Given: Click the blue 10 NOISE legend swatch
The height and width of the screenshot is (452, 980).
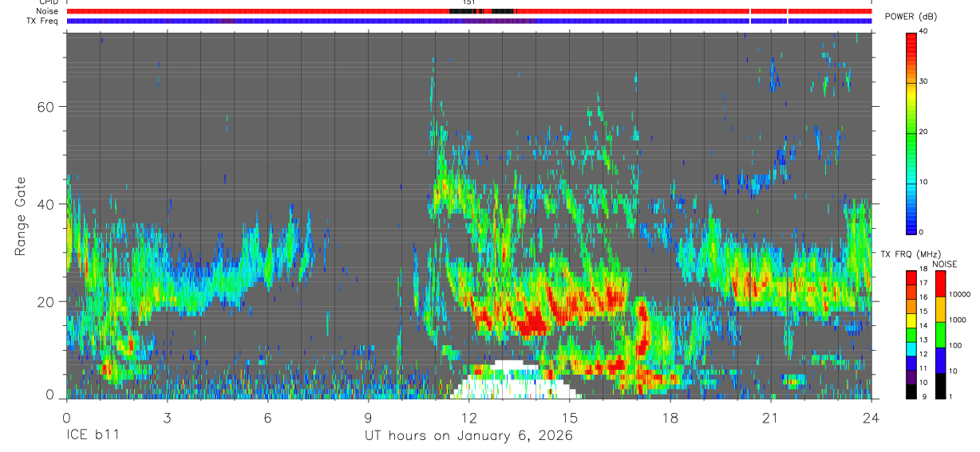Looking at the screenshot, I should tap(940, 361).
